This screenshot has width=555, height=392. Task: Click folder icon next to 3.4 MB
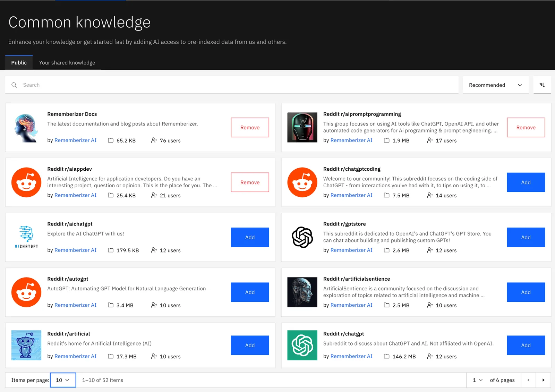[111, 305]
